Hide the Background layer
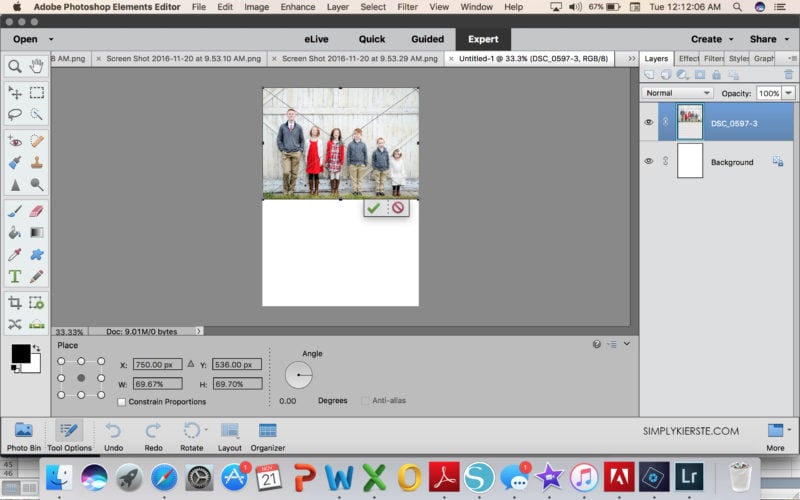Screen dimensions: 800x500 [648, 161]
